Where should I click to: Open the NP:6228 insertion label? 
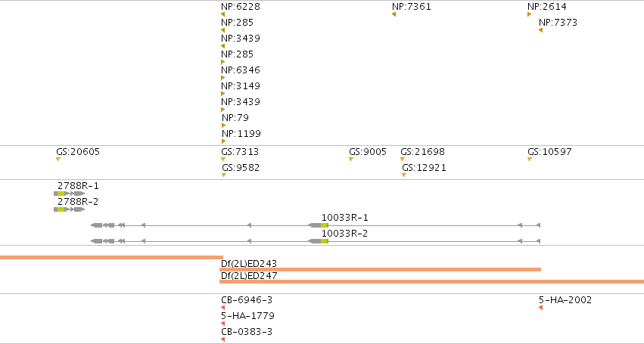tap(241, 7)
